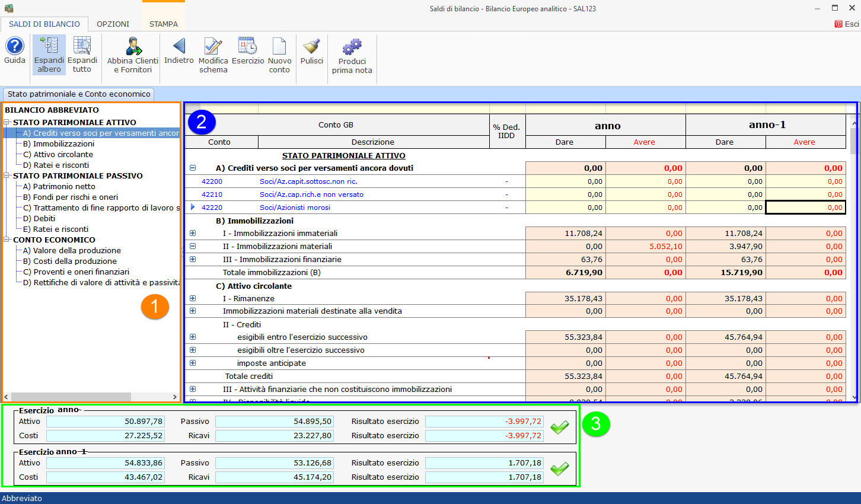
Task: Select B) Immobilizzazioni in the tree
Action: pyautogui.click(x=58, y=143)
